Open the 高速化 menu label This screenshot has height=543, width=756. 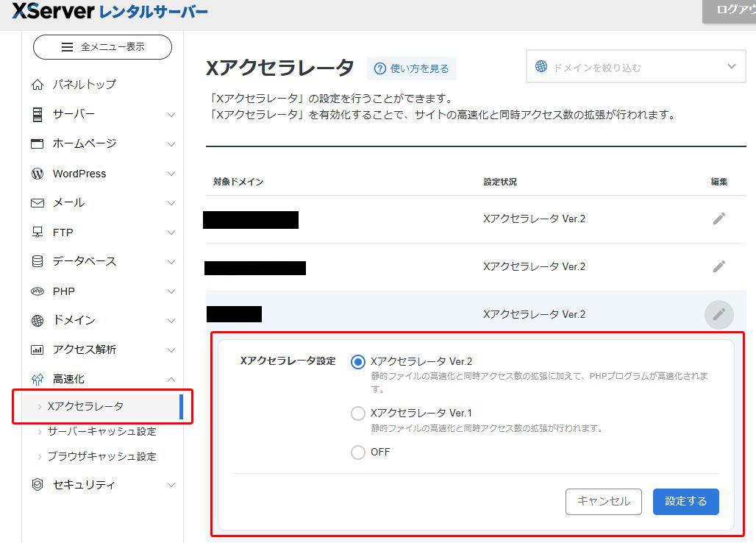tap(68, 380)
